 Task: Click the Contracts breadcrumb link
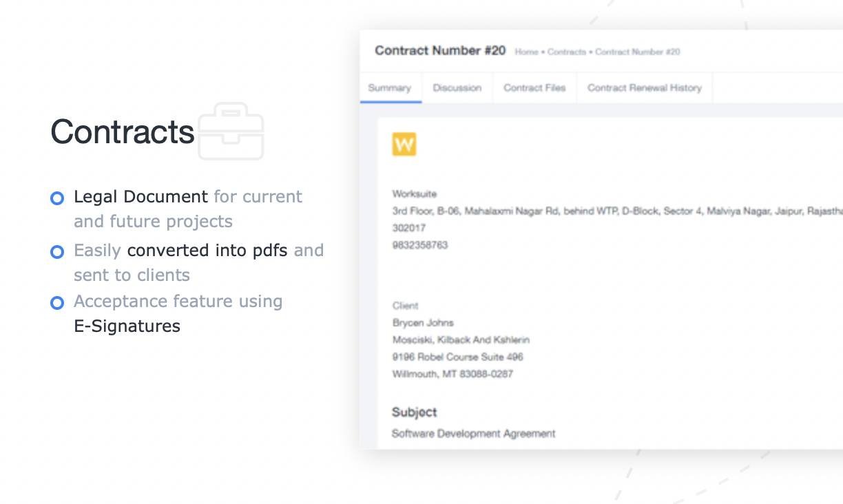(567, 52)
